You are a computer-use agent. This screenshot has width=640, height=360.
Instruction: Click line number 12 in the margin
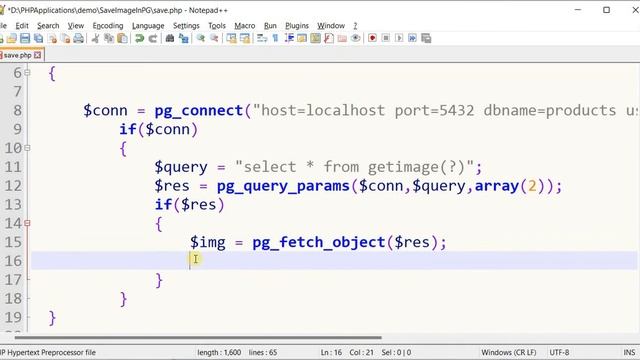13,186
